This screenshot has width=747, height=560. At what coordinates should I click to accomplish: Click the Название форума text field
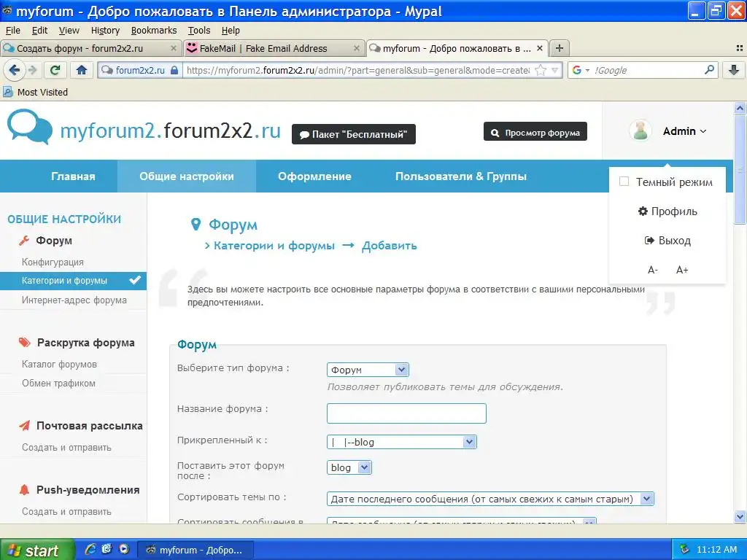pyautogui.click(x=406, y=413)
